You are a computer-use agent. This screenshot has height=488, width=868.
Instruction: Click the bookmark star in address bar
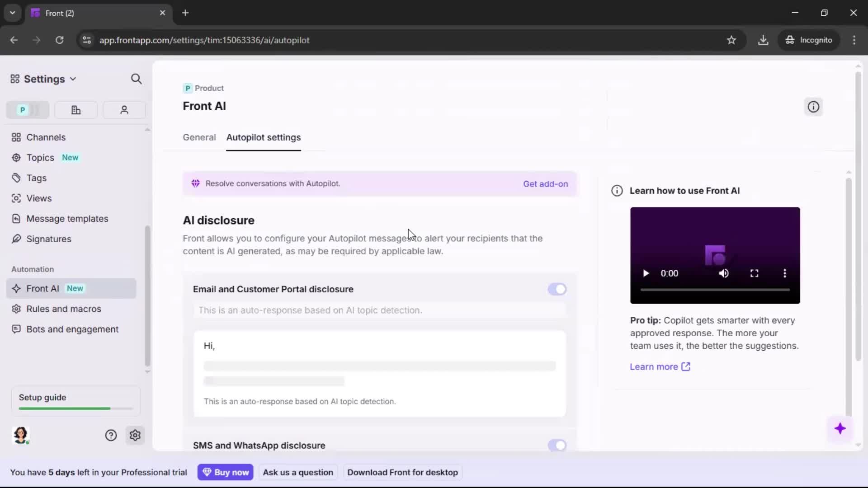tap(731, 40)
